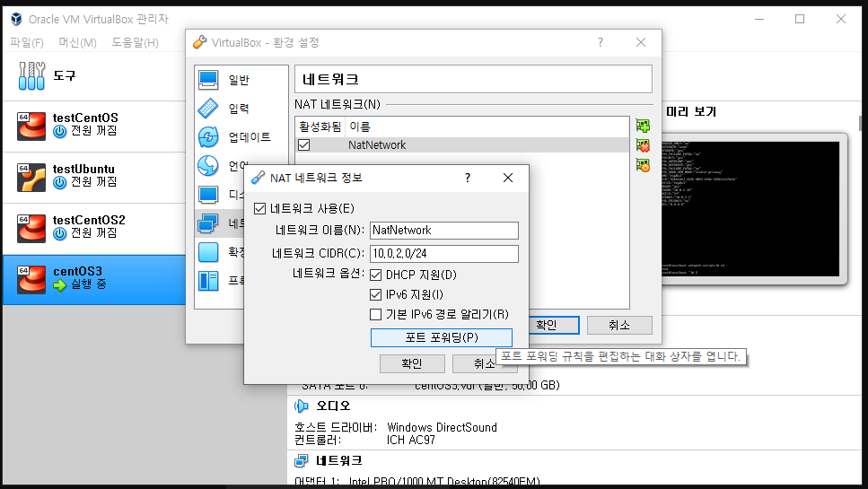Click the testUbuntu VM icon
868x489 pixels.
pos(31,177)
